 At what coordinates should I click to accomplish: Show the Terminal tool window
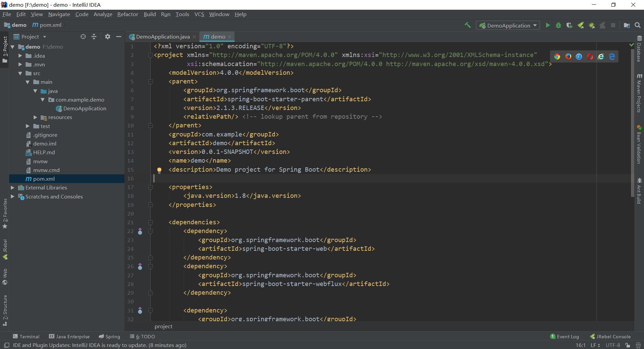29,336
